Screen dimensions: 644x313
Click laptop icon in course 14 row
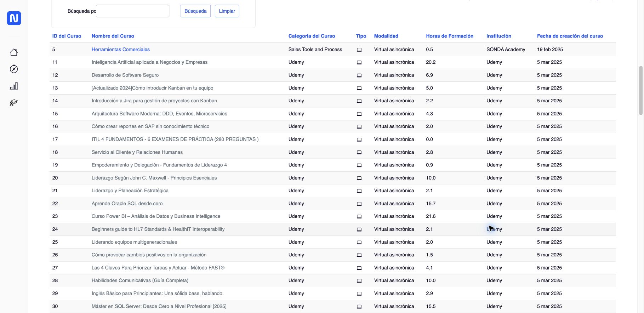tap(359, 101)
